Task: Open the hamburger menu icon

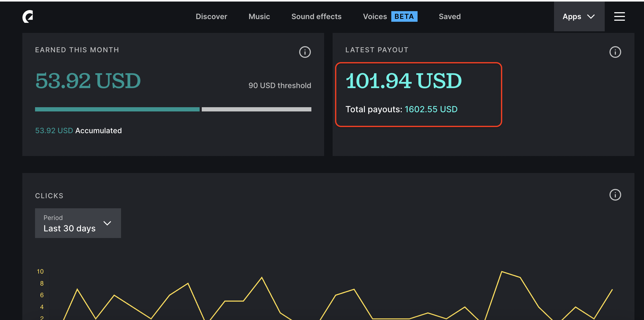Action: pyautogui.click(x=619, y=16)
